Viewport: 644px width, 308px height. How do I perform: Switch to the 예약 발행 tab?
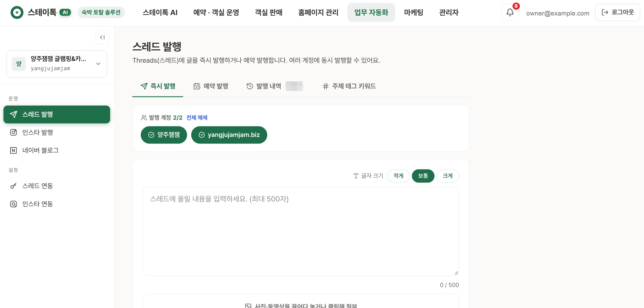(211, 86)
